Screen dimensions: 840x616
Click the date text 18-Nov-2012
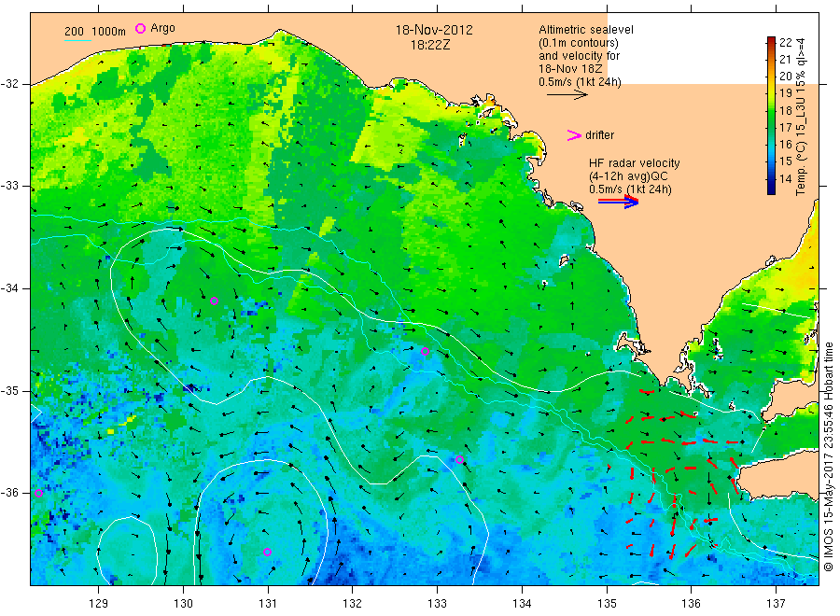pos(434,30)
